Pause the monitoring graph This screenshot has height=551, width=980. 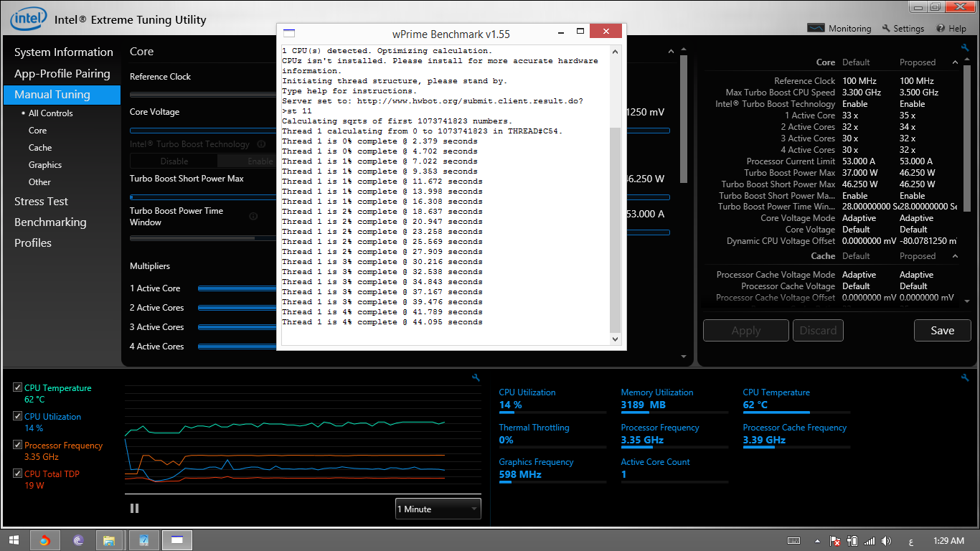(134, 509)
